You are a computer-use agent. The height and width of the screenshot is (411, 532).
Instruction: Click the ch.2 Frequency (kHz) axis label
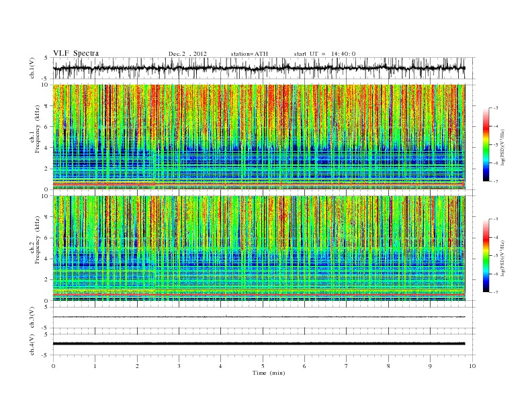(35, 240)
